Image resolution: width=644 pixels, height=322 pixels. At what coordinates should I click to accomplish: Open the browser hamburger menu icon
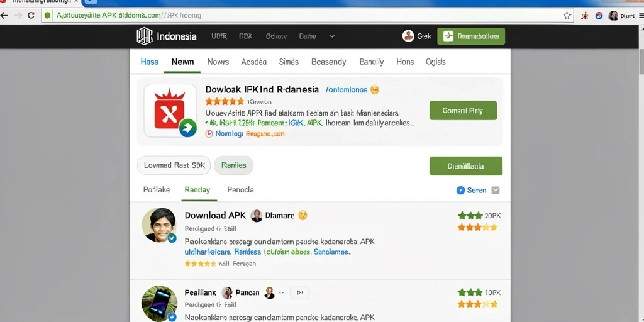tap(641, 16)
